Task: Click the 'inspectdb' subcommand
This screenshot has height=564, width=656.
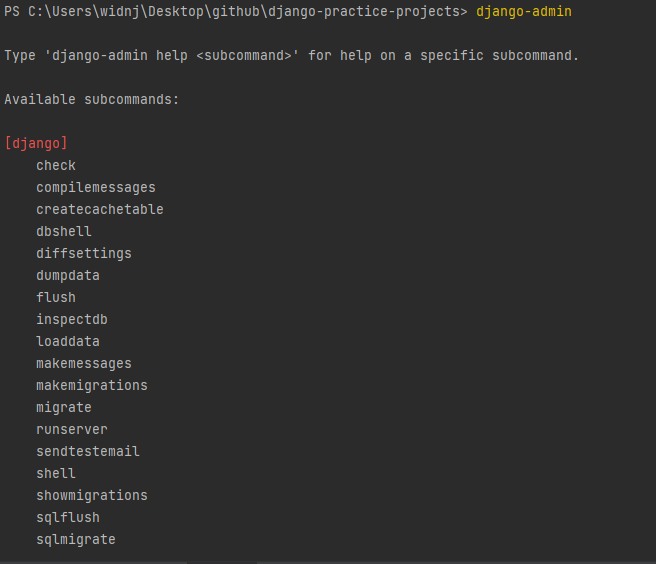Action: [72, 320]
